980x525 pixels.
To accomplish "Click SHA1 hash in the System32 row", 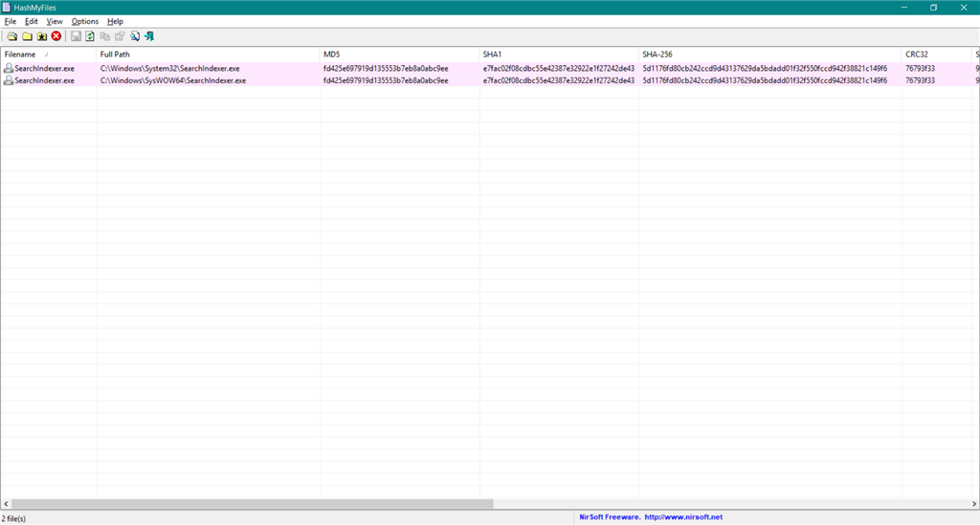I will click(x=559, y=69).
